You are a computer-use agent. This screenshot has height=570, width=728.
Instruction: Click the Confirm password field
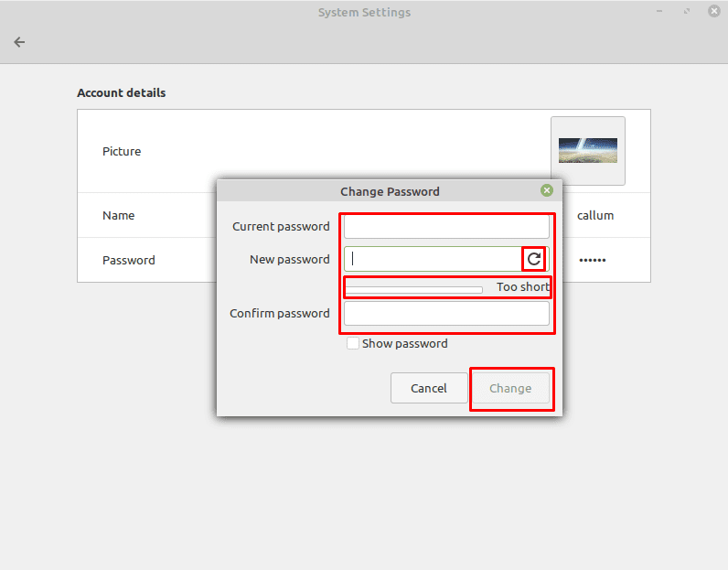point(446,314)
